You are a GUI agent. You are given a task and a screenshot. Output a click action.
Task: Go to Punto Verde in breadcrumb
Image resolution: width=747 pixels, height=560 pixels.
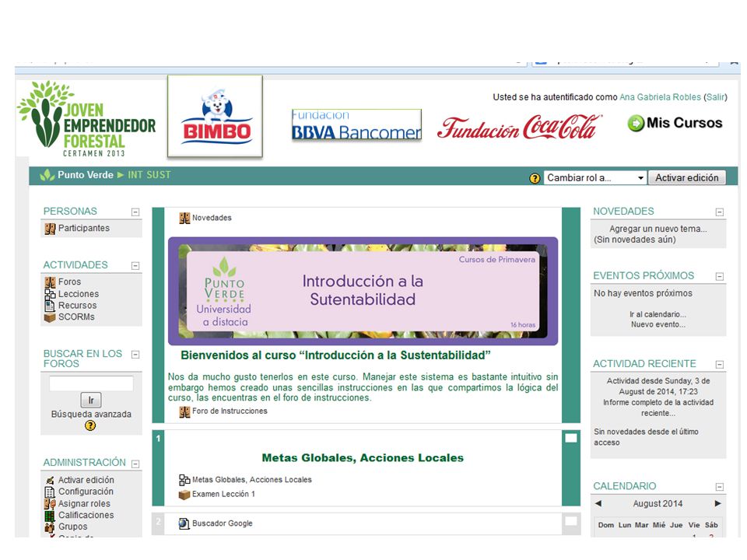[x=86, y=175]
